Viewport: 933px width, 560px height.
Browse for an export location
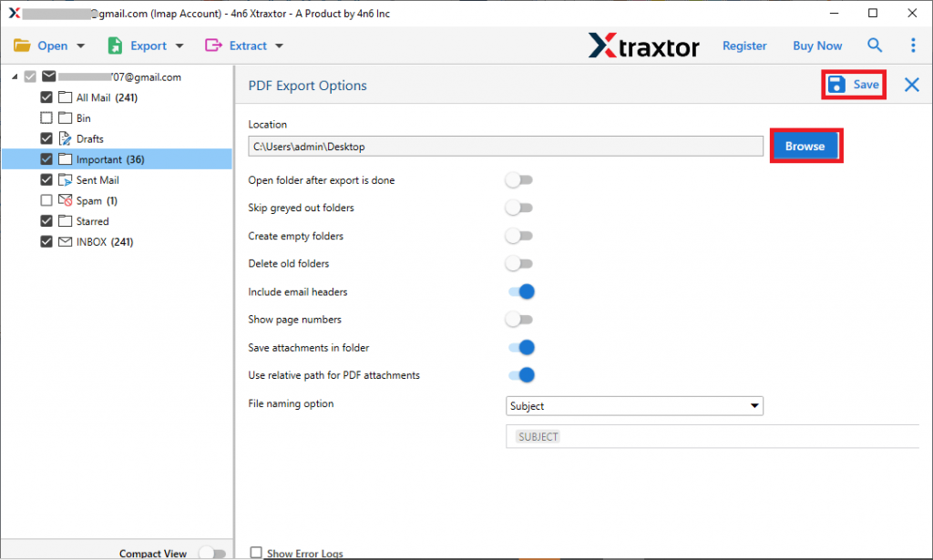tap(805, 145)
